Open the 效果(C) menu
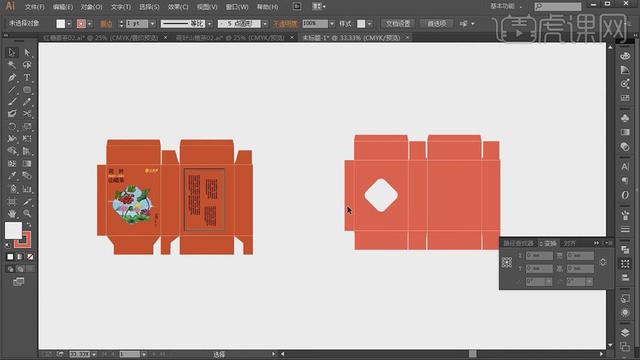 tap(178, 7)
